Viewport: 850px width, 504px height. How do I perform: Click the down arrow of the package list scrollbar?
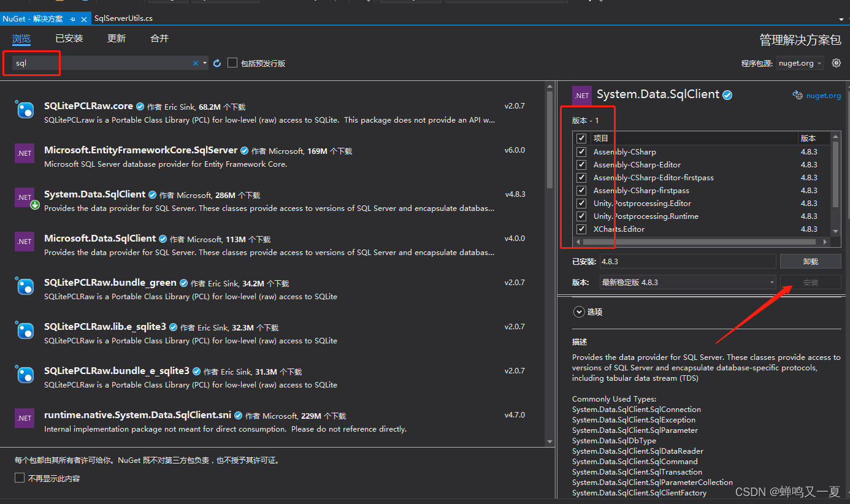point(550,440)
